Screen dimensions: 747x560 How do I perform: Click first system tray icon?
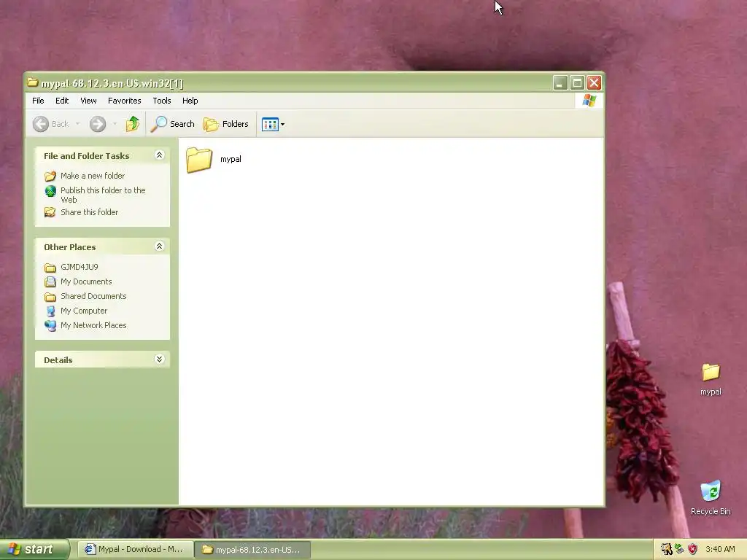(667, 550)
